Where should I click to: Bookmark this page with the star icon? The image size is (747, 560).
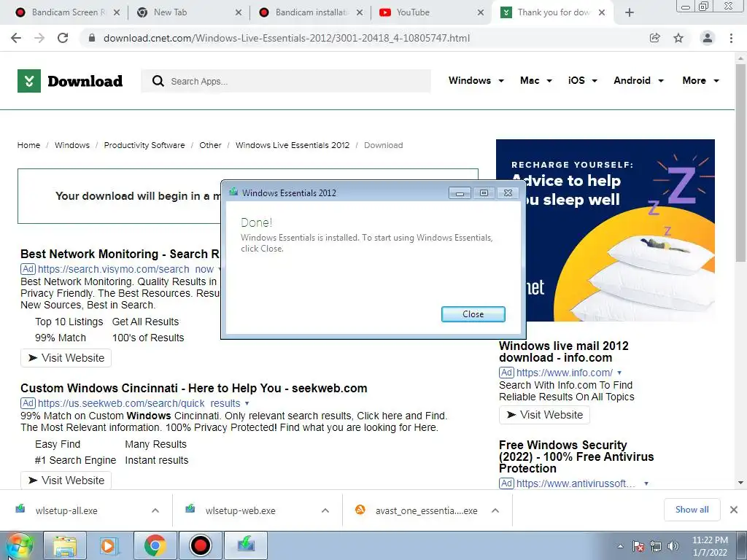[678, 38]
